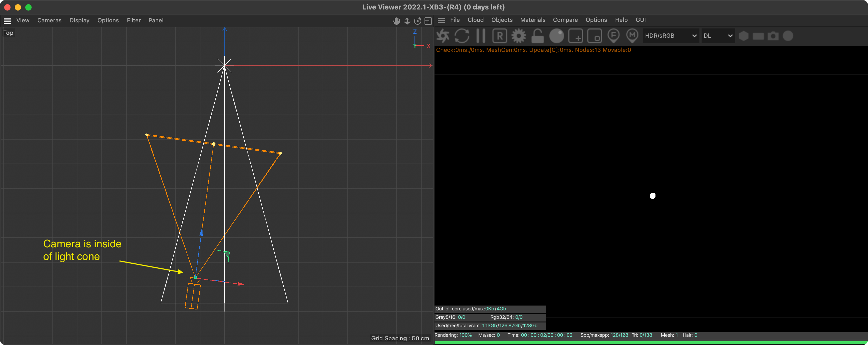Toggle the resolution lock icon
The image size is (868, 345).
pos(537,36)
